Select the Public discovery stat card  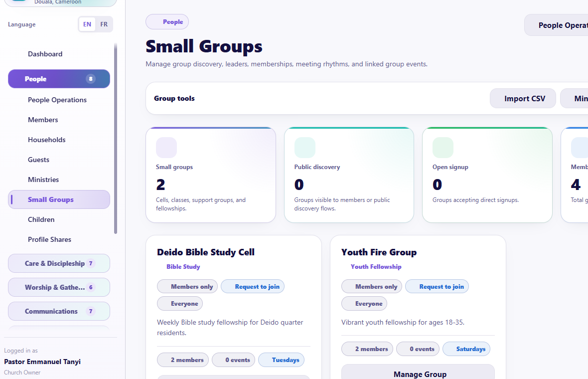(349, 175)
